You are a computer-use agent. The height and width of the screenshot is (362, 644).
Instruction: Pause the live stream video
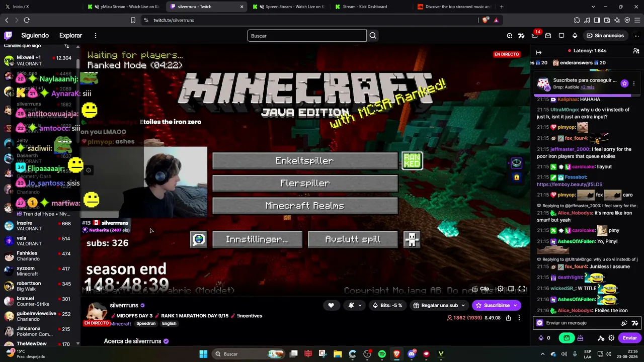88,288
